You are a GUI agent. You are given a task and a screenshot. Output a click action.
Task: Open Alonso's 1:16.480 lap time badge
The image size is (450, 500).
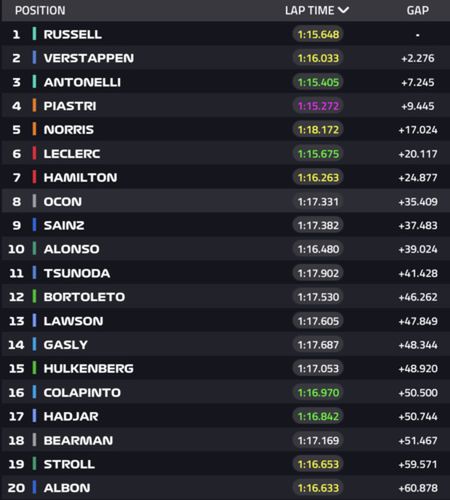click(x=318, y=249)
